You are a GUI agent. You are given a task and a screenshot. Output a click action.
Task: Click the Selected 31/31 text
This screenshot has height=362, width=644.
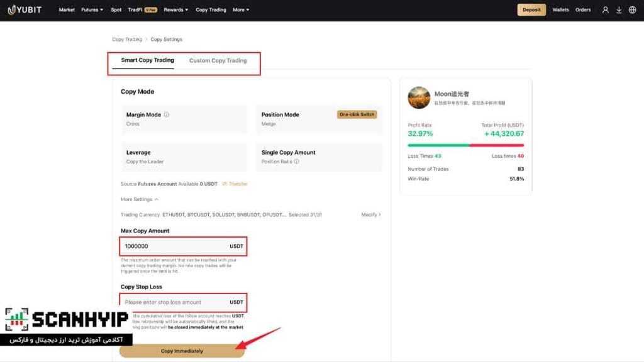[x=305, y=215]
